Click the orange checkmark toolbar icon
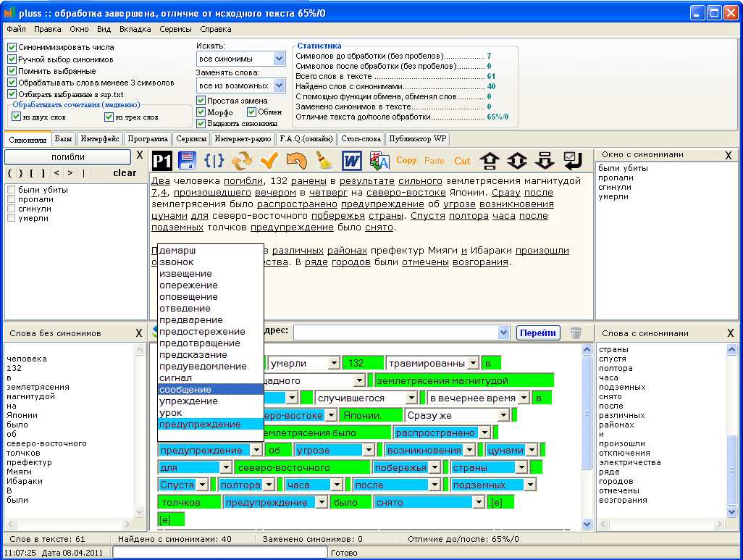The width and height of the screenshot is (743, 560). point(269,160)
